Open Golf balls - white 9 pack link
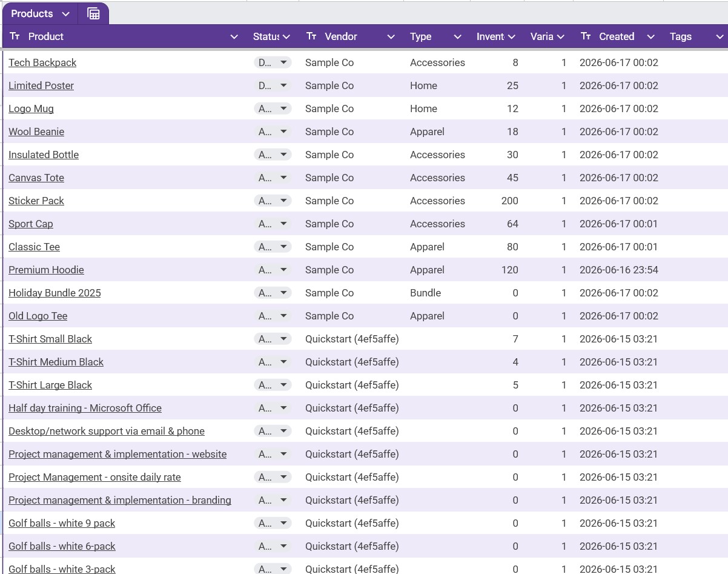 [x=62, y=523]
